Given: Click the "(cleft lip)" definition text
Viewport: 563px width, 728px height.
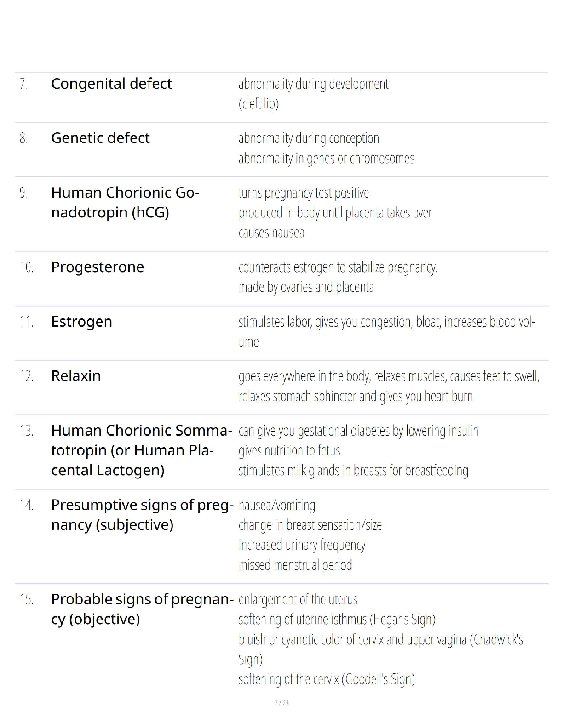Looking at the screenshot, I should click(x=259, y=104).
